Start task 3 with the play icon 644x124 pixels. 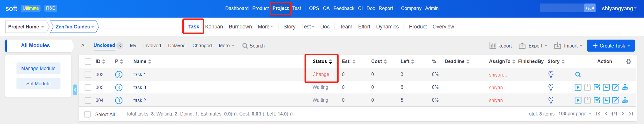point(578,87)
